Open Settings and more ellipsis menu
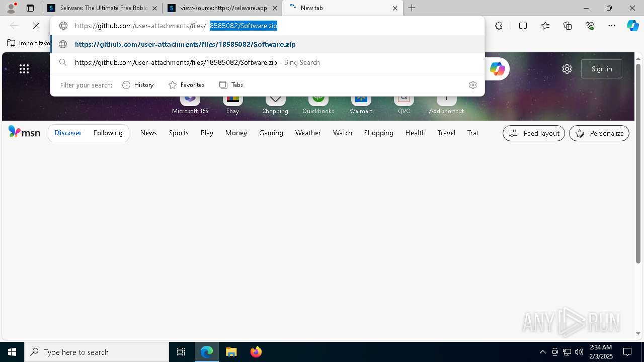This screenshot has width=644, height=362. [612, 26]
